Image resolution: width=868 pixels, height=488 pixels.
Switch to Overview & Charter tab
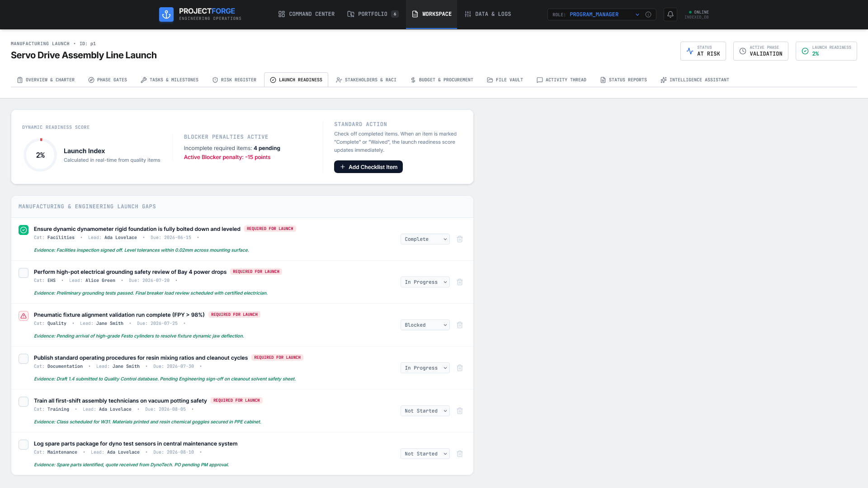(x=46, y=80)
